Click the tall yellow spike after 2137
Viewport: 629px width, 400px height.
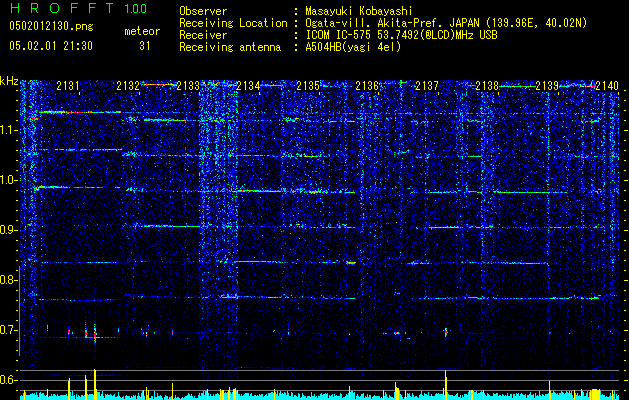446,385
